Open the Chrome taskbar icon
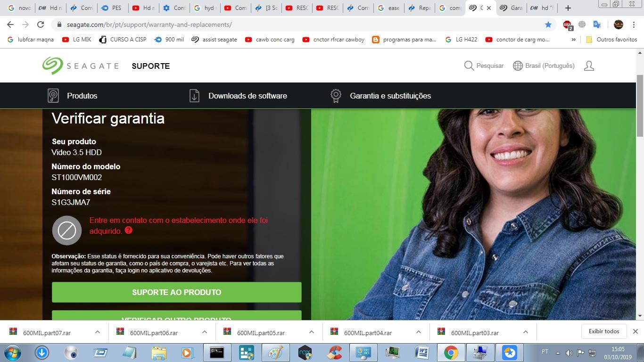Viewport: 644px width, 362px height. (x=451, y=352)
